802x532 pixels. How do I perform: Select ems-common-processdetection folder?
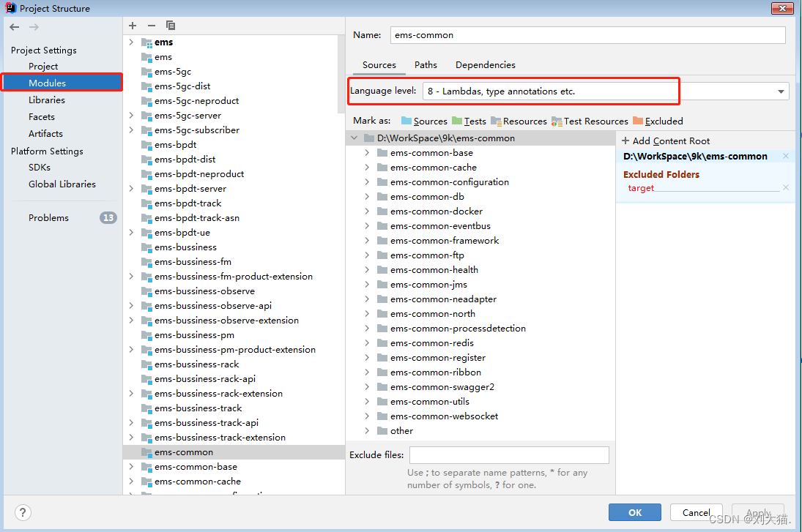458,329
